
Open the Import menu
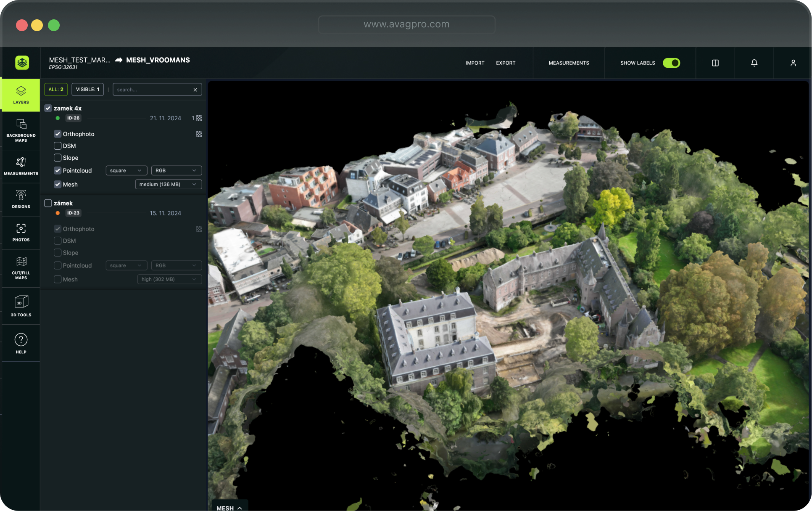(x=475, y=63)
